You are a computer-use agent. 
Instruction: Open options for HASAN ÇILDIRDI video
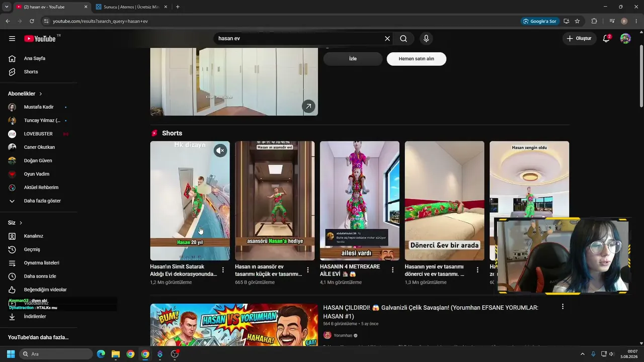[562, 307]
